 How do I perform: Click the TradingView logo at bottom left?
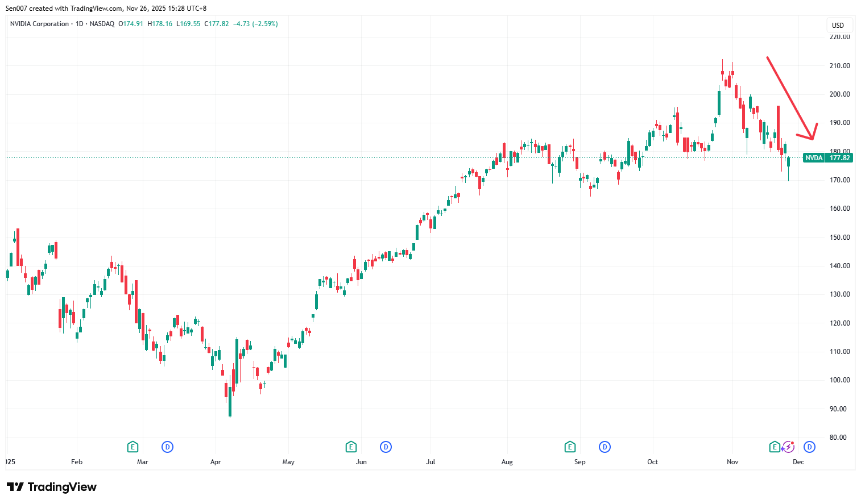(x=51, y=487)
